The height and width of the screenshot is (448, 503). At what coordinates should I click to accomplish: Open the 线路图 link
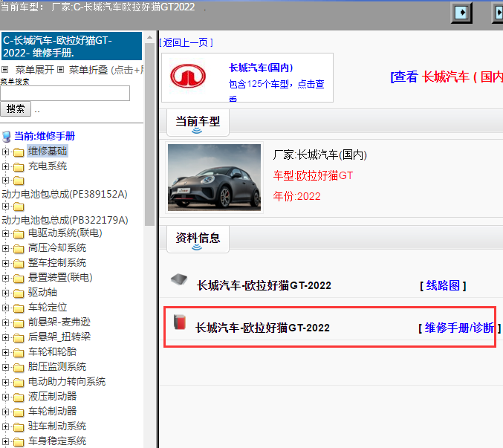(x=443, y=285)
